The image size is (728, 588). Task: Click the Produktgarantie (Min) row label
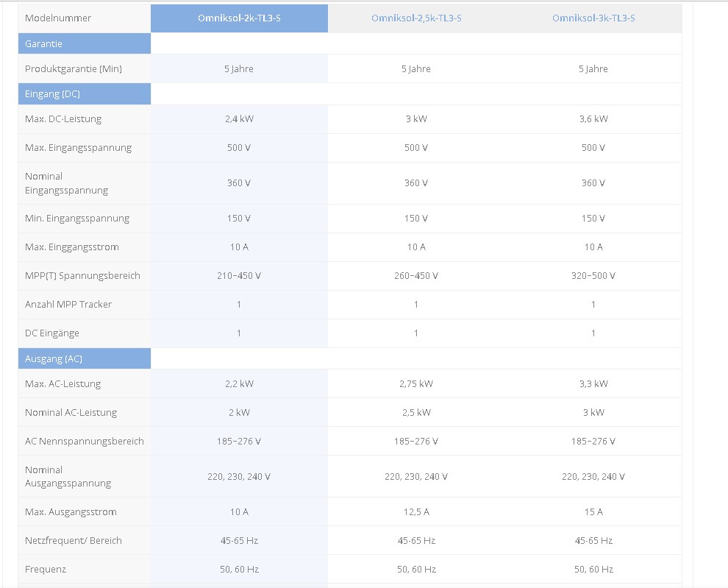click(74, 68)
